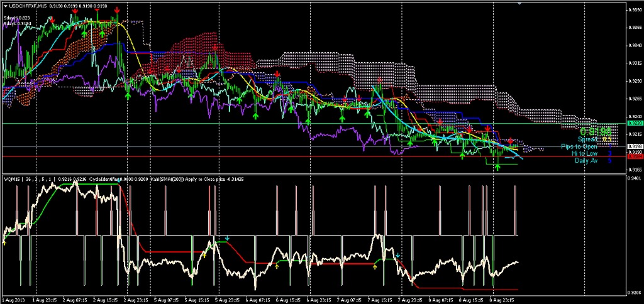Screen dimensions: 644x304
Task: Select the lowest green up arrow on price chart
Action: point(497,166)
